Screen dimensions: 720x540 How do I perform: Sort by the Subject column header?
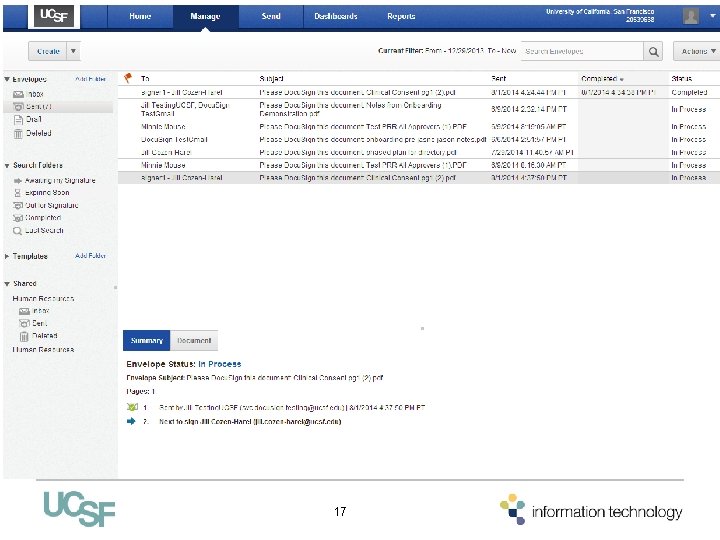click(x=271, y=79)
